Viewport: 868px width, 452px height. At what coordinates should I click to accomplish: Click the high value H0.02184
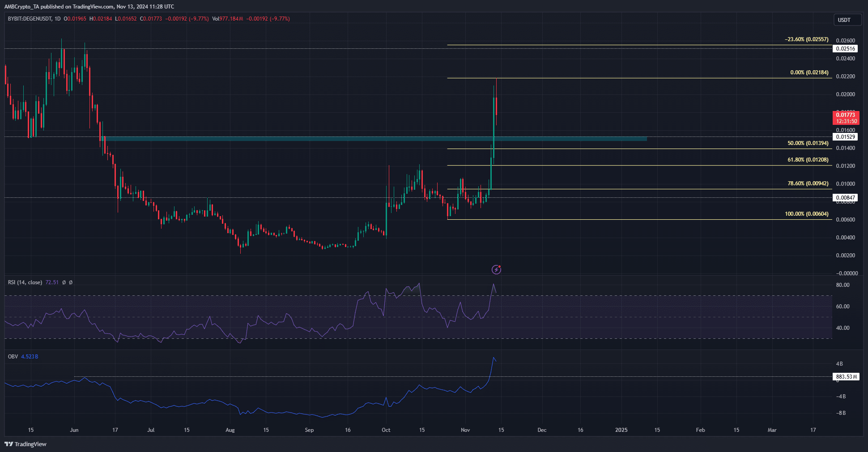101,19
